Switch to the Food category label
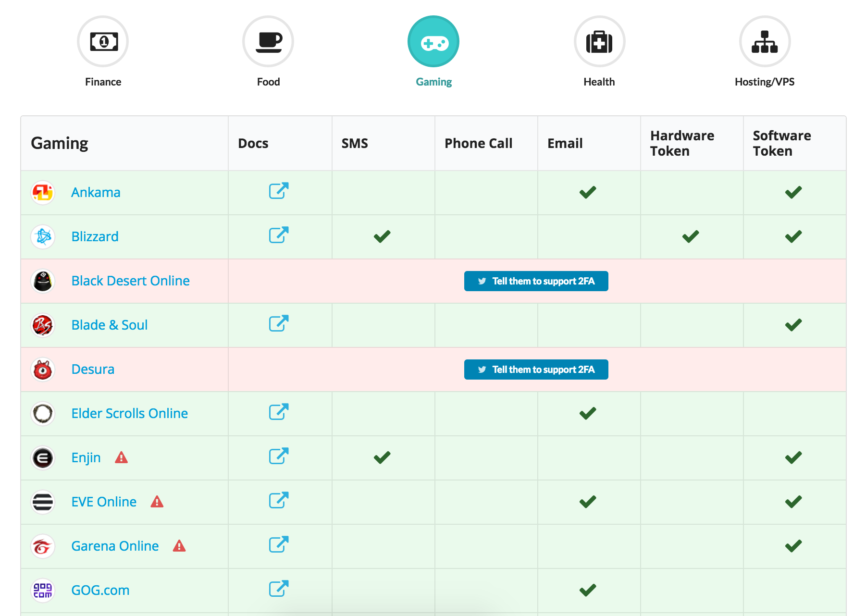This screenshot has width=866, height=616. [268, 82]
